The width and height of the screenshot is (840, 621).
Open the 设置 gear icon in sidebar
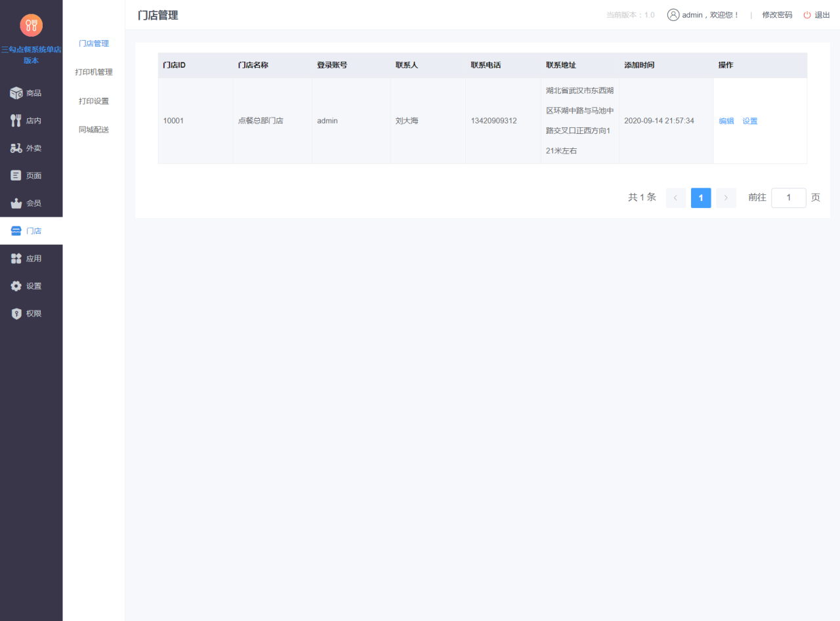pyautogui.click(x=16, y=286)
